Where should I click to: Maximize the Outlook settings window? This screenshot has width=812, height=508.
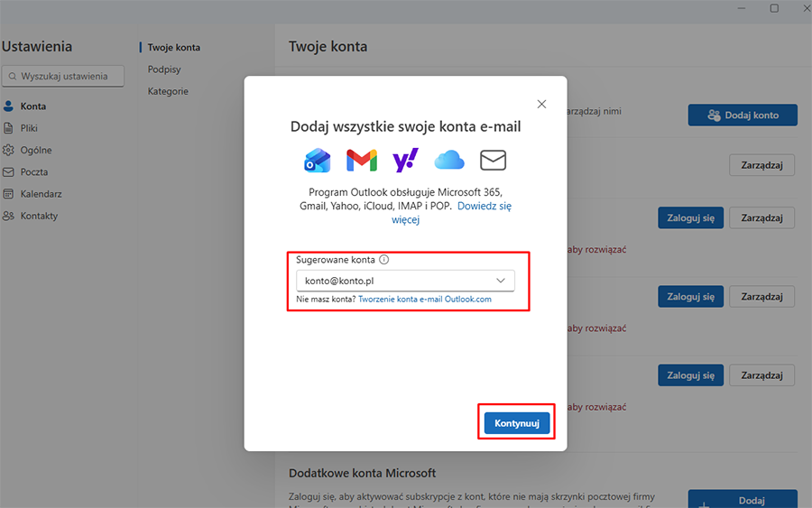point(774,8)
